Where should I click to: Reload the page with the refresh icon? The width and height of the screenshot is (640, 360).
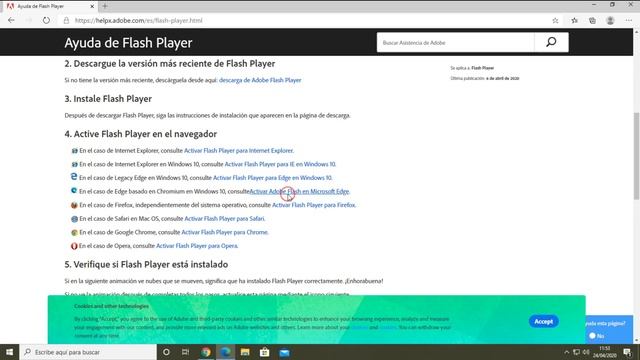pos(46,20)
